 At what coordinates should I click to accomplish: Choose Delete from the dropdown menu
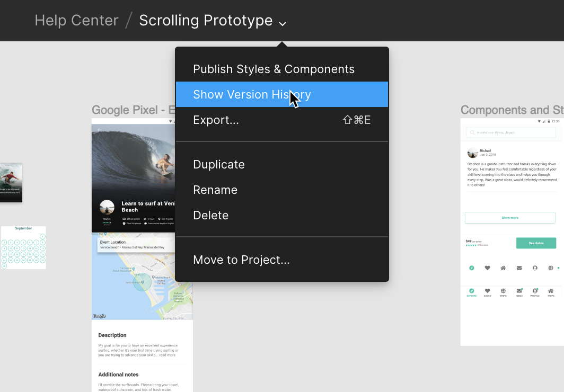[210, 216]
